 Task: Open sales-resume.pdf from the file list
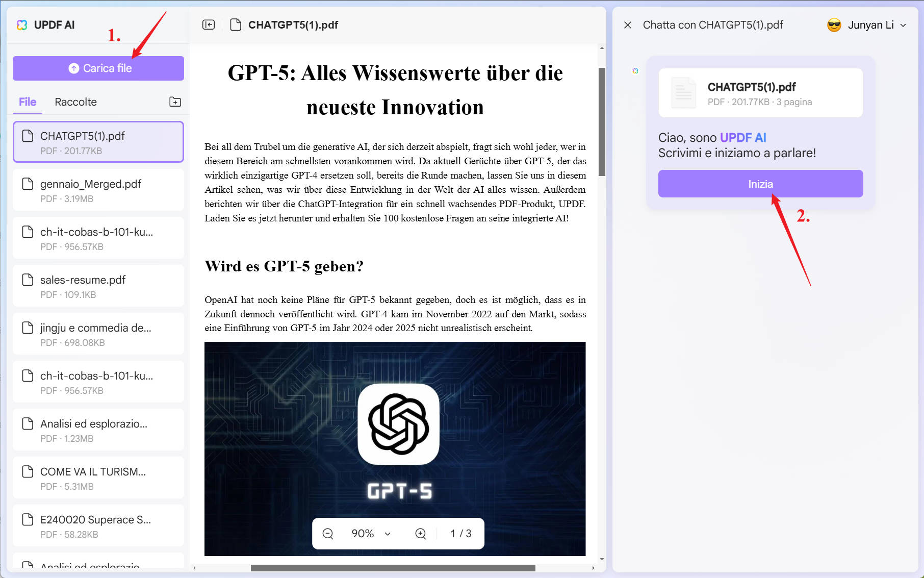click(x=98, y=286)
